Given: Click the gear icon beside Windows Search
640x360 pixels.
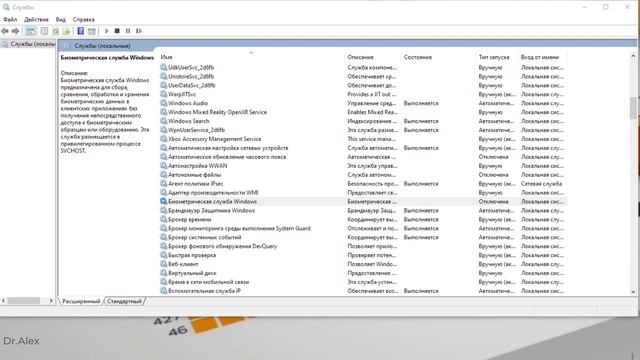Looking at the screenshot, I should (x=164, y=121).
